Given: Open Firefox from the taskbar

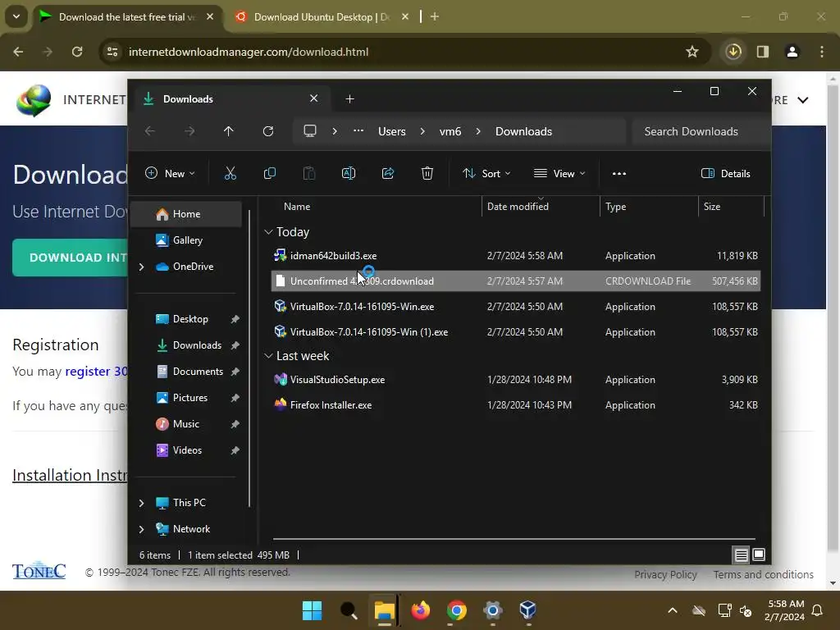Looking at the screenshot, I should [x=421, y=609].
